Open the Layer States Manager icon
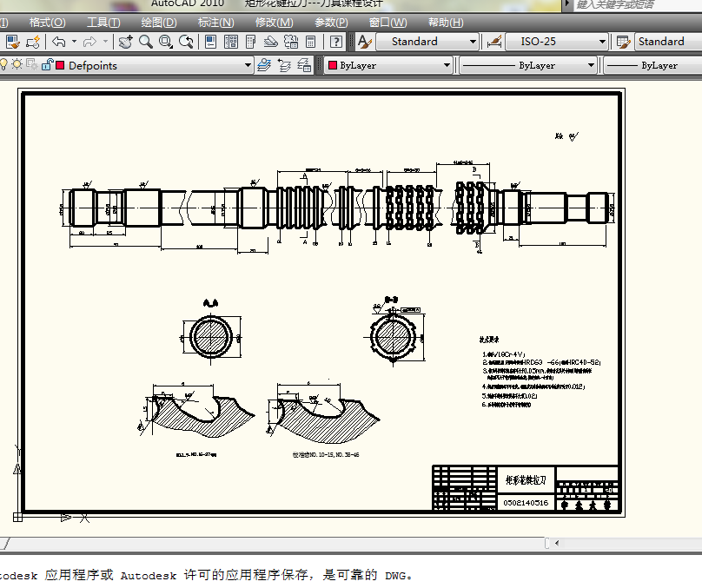Screen dimensions: 702x588 point(304,66)
